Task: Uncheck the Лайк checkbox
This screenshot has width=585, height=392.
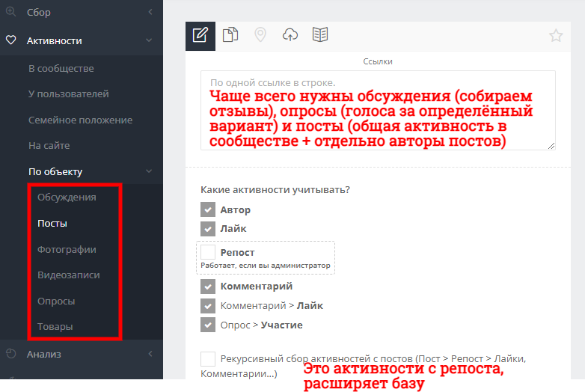Action: [208, 229]
